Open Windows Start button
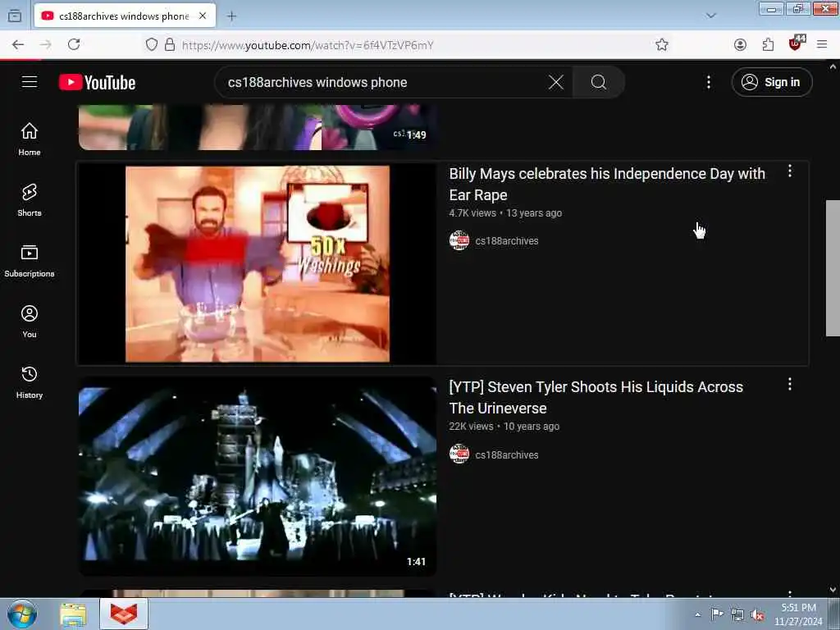This screenshot has width=840, height=630. click(22, 614)
